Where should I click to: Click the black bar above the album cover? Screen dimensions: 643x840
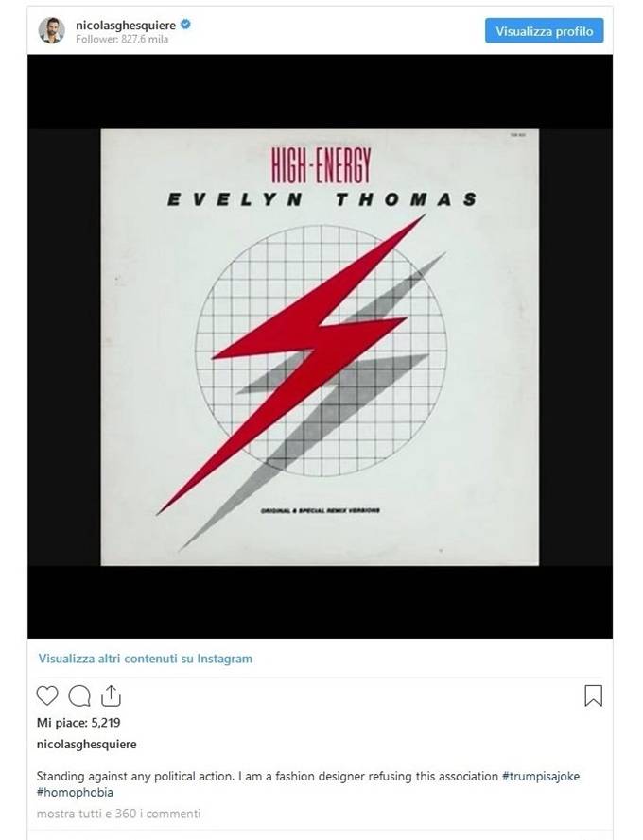point(320,91)
